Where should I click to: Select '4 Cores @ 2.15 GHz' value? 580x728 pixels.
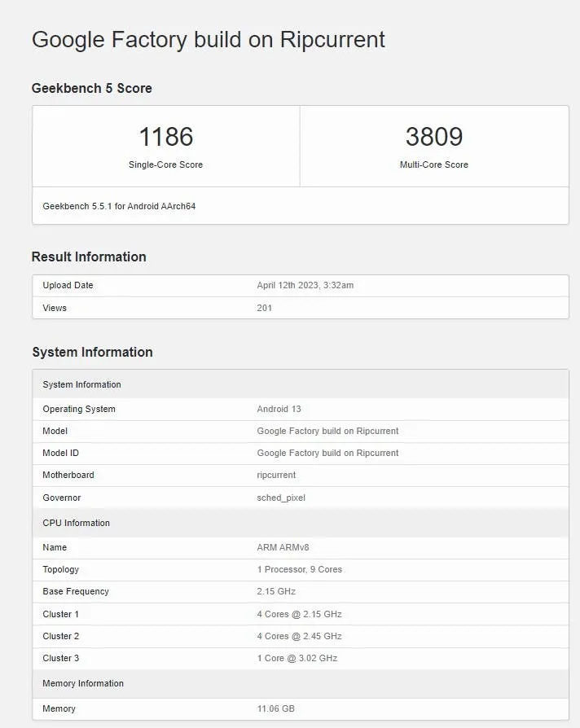(300, 614)
